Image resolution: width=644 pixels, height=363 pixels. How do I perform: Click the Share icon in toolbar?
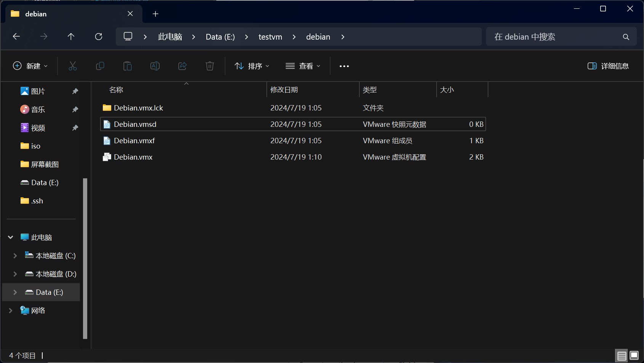click(182, 66)
